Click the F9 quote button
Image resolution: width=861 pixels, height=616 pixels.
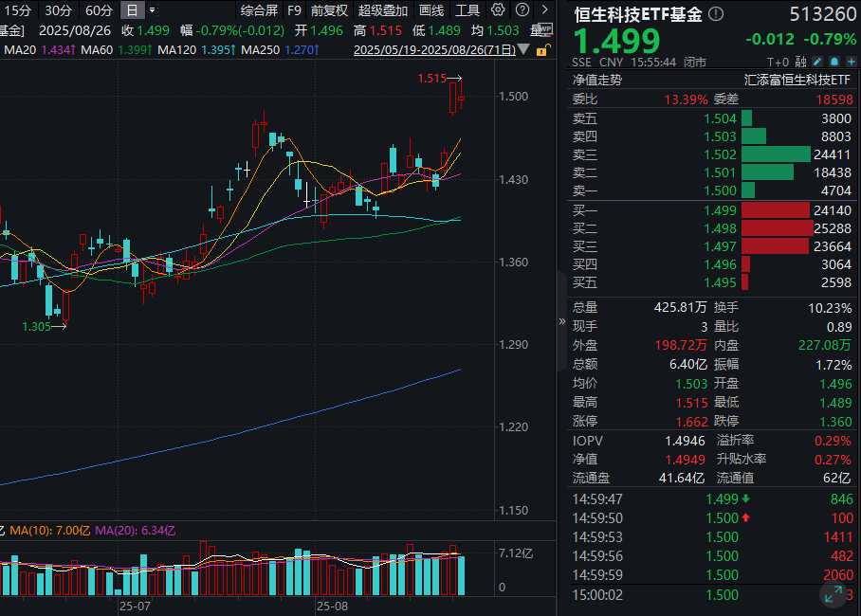(x=294, y=9)
